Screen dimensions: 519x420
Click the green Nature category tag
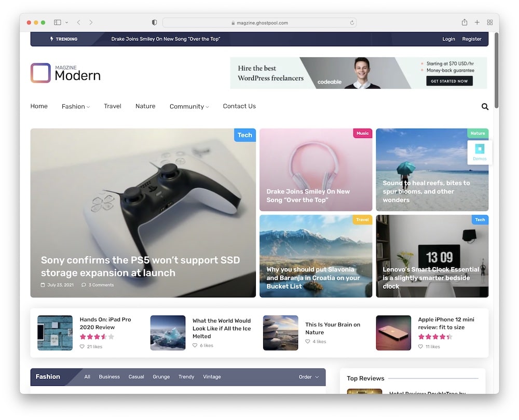pos(477,133)
